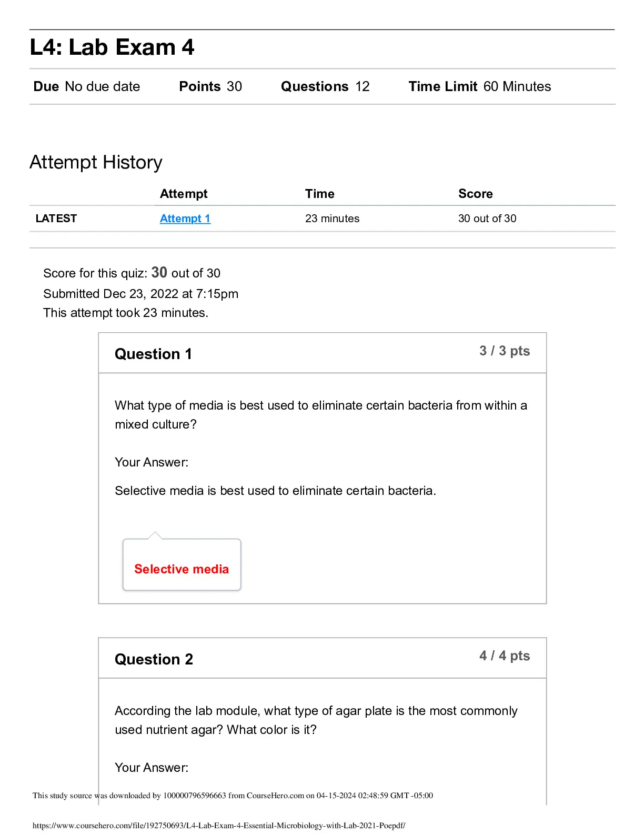644x834 pixels.
Task: Click the L4: Lab Exam 4 title
Action: (112, 47)
